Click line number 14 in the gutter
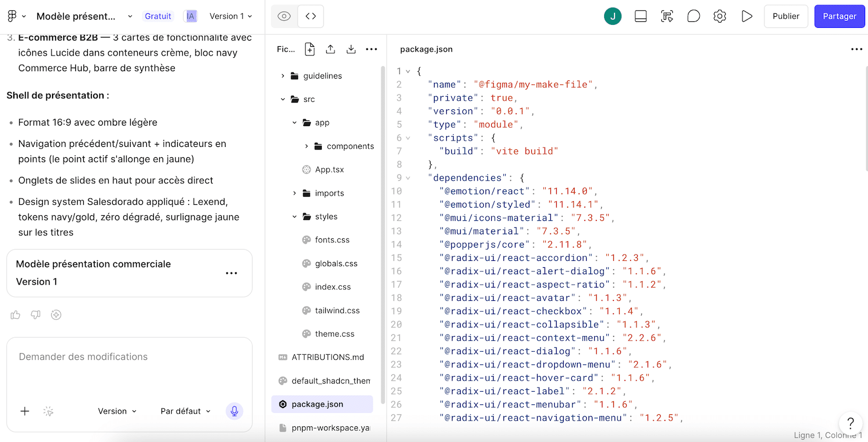The width and height of the screenshot is (868, 442). 396,244
